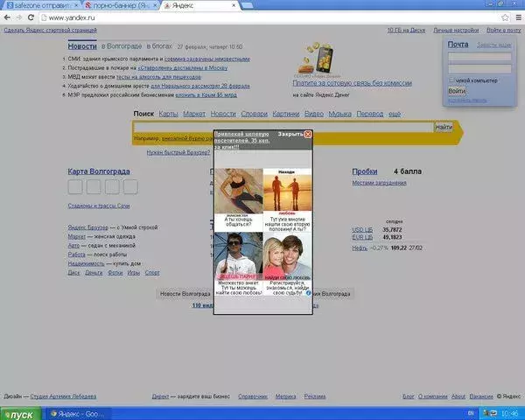Click the Войти button in the Почта box
This screenshot has width=525, height=420.
[457, 91]
